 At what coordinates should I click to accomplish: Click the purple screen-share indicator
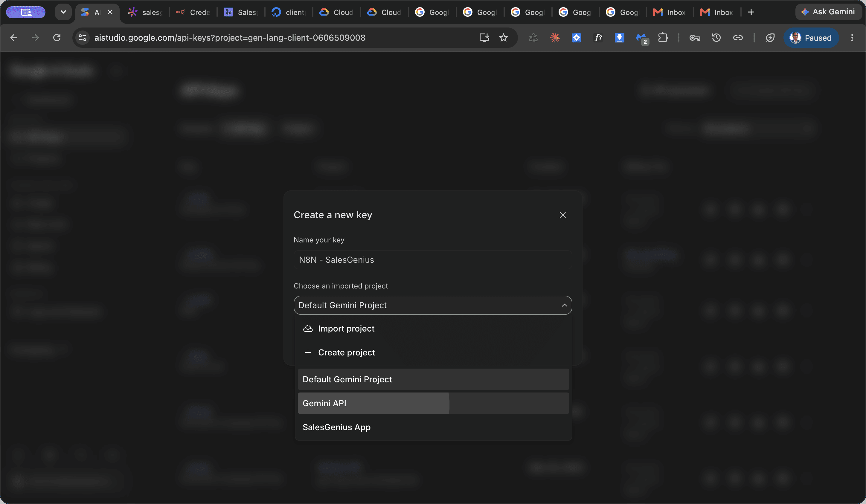(x=26, y=12)
